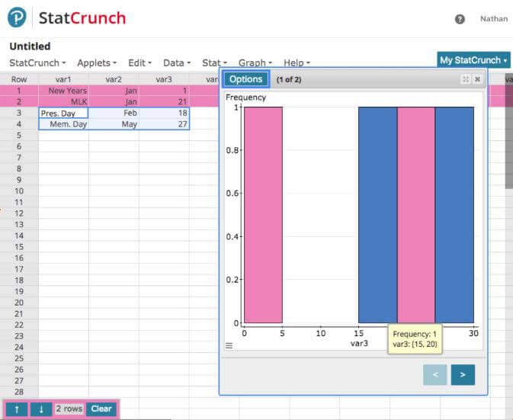Click the Pearson logo icon

tap(17, 18)
